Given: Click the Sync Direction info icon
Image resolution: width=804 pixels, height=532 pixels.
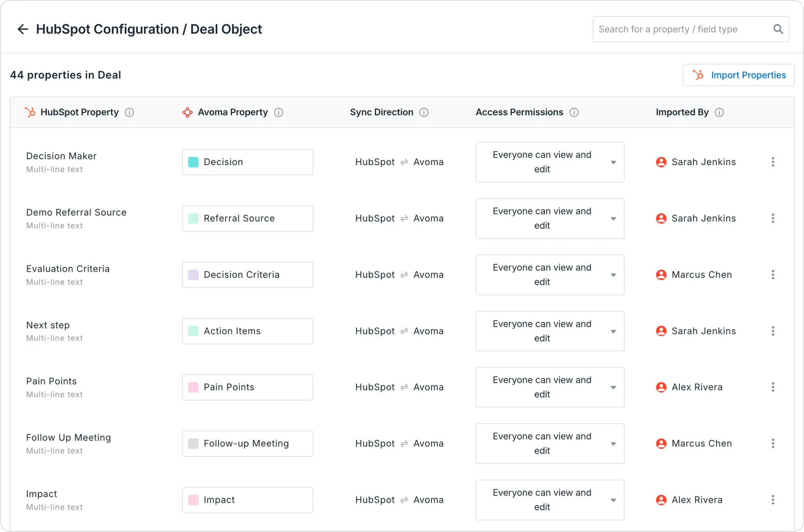Looking at the screenshot, I should click(x=424, y=112).
